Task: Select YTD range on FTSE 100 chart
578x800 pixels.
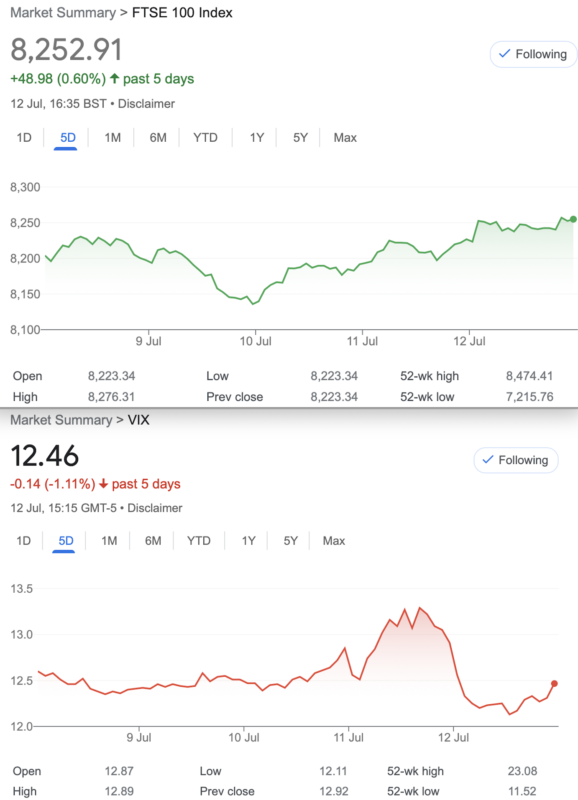Action: 205,138
